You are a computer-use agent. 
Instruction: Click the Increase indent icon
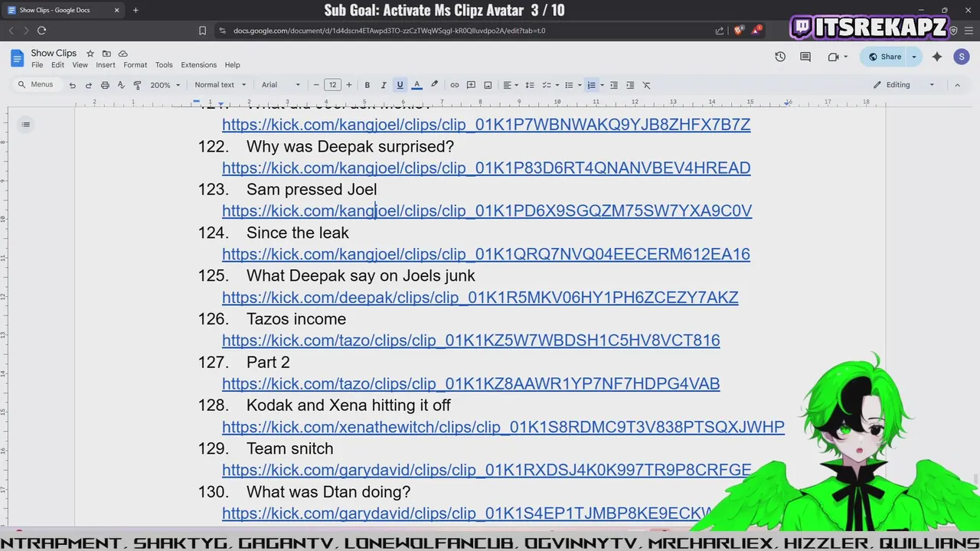(x=630, y=85)
